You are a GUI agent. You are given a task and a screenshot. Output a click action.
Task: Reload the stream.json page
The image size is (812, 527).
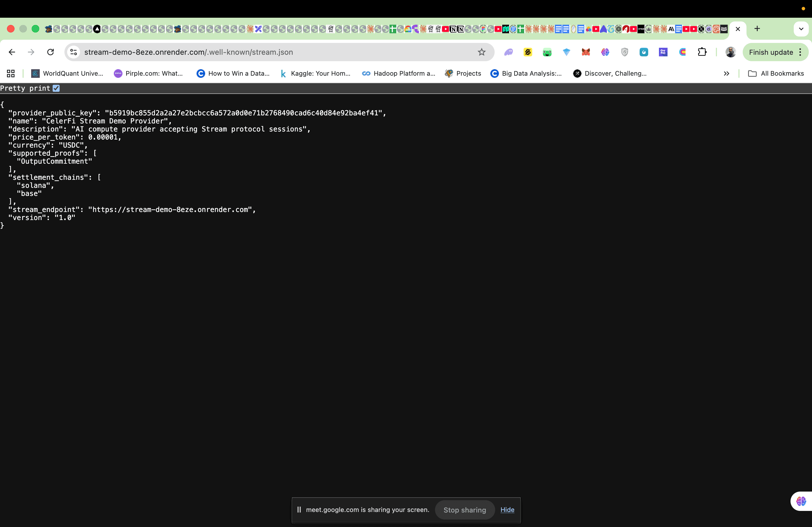(50, 52)
